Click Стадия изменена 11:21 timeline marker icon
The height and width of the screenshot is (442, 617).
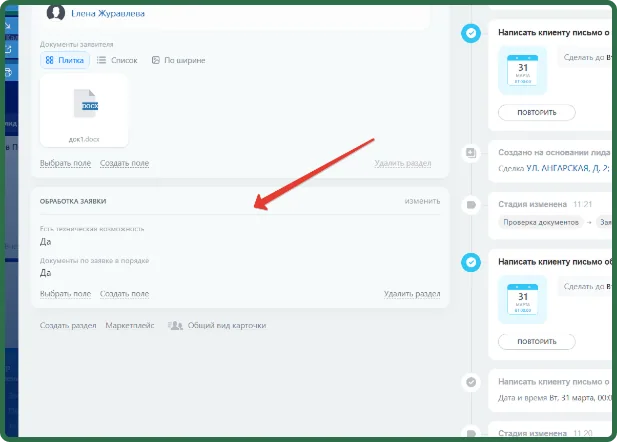point(471,205)
